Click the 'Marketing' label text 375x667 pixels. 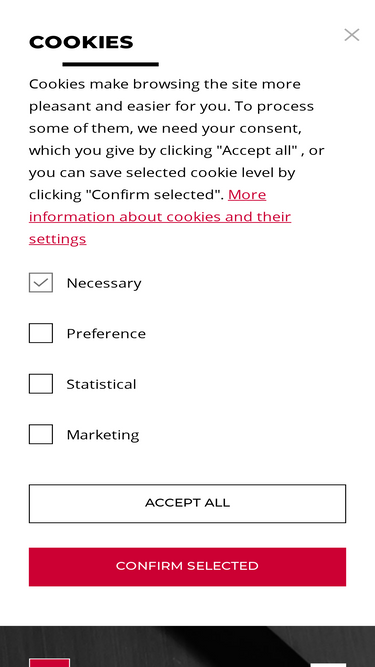pos(103,435)
